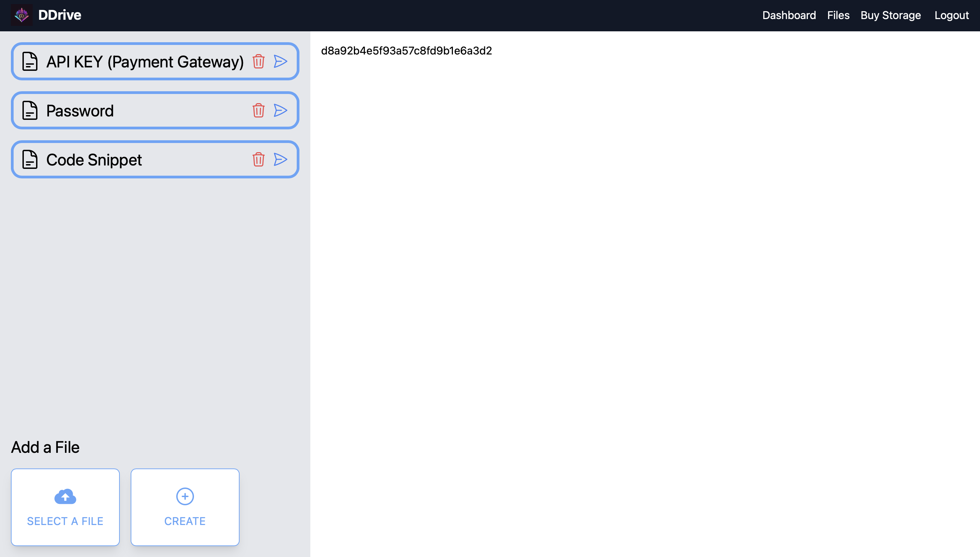
Task: Open the Dashboard page
Action: (789, 15)
